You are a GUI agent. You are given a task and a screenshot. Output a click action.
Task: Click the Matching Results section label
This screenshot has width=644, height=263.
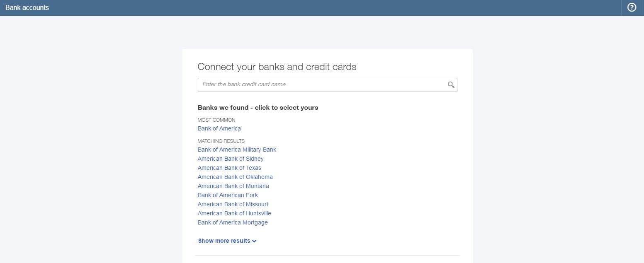click(x=221, y=141)
